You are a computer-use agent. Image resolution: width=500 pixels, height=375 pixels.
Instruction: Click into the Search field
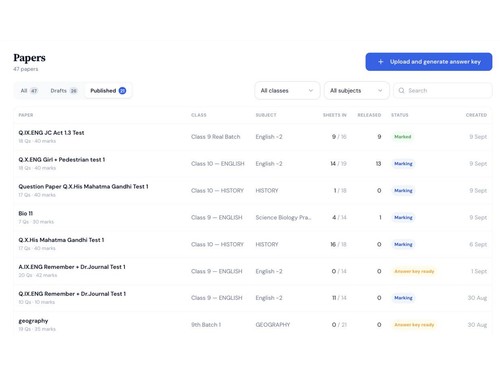pos(443,90)
